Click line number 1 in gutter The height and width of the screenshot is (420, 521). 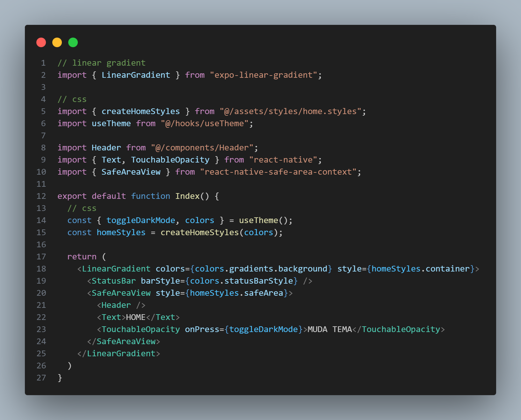[x=43, y=63]
